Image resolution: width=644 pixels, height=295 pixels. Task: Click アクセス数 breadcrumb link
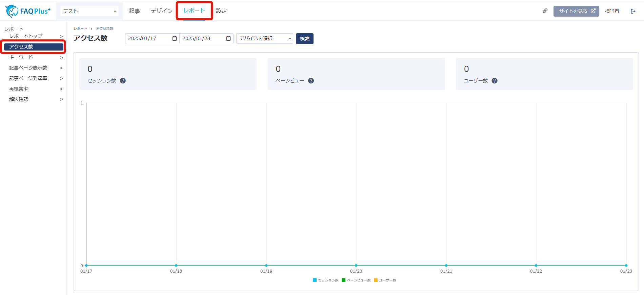pos(104,28)
